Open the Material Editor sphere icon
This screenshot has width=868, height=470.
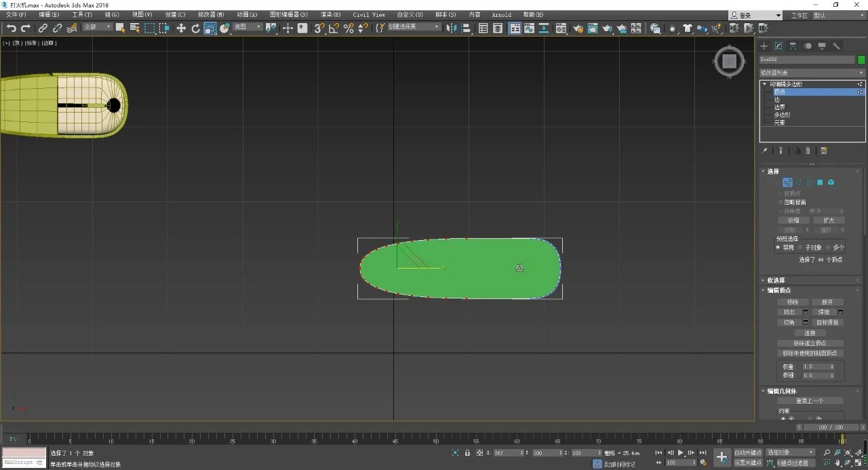(560, 28)
